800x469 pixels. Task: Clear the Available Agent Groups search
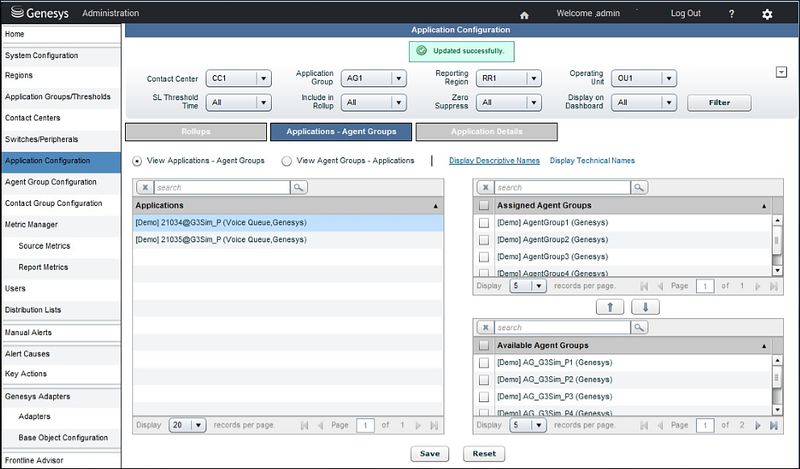pyautogui.click(x=486, y=328)
